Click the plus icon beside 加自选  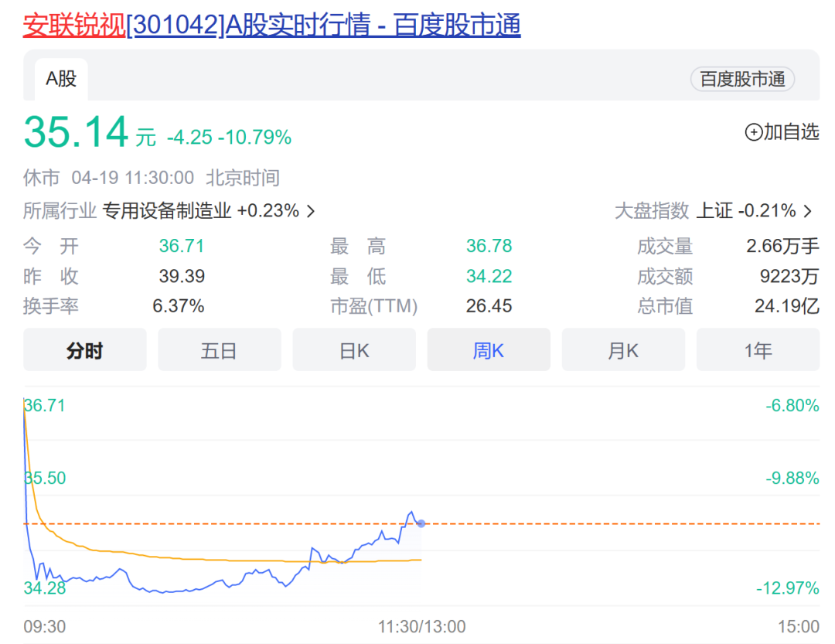[754, 131]
